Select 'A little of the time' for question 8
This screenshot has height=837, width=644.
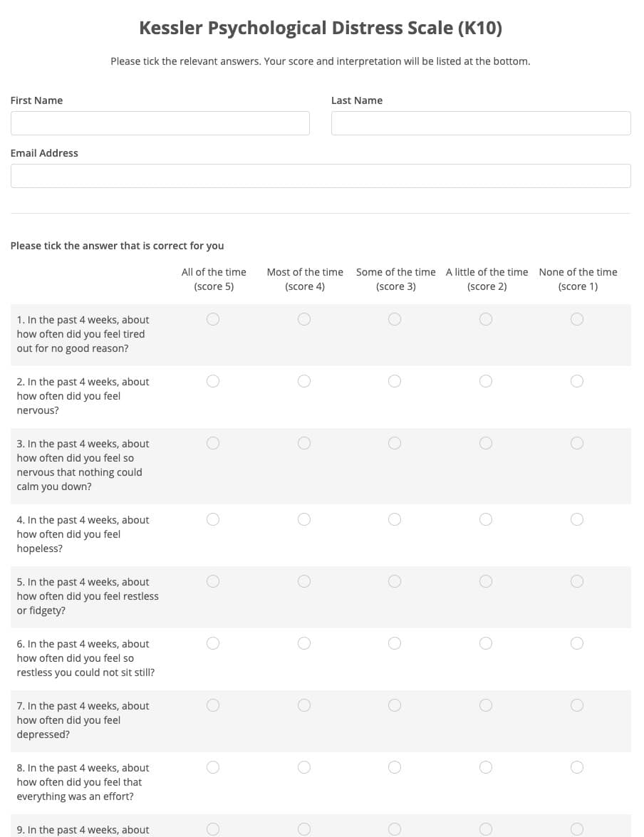coord(486,767)
